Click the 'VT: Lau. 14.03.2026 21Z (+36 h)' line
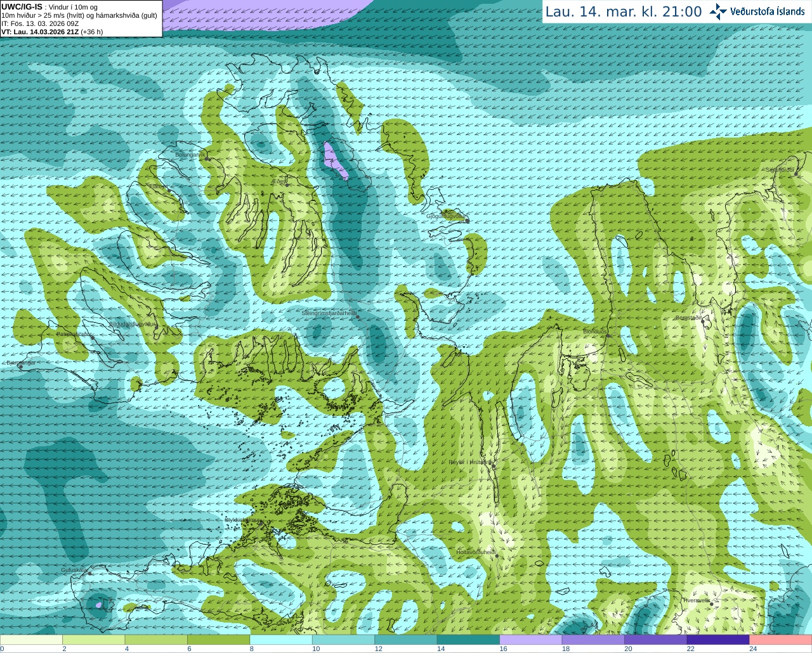 point(52,32)
